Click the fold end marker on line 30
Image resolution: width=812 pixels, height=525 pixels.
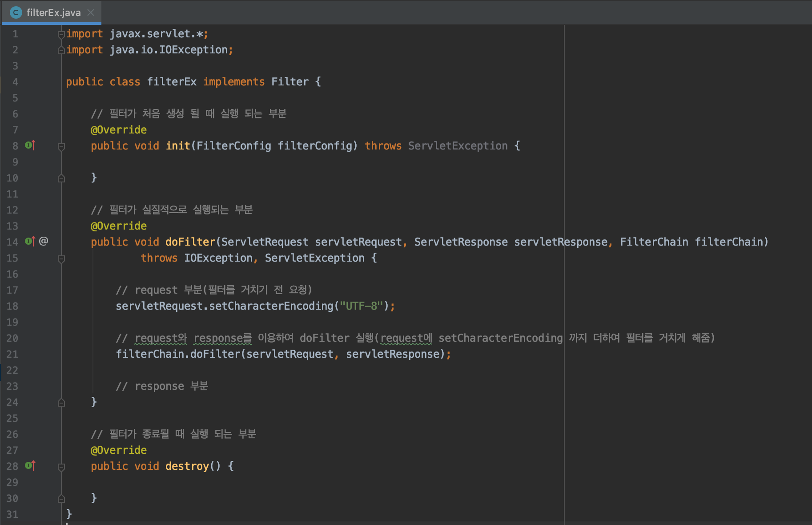point(61,499)
